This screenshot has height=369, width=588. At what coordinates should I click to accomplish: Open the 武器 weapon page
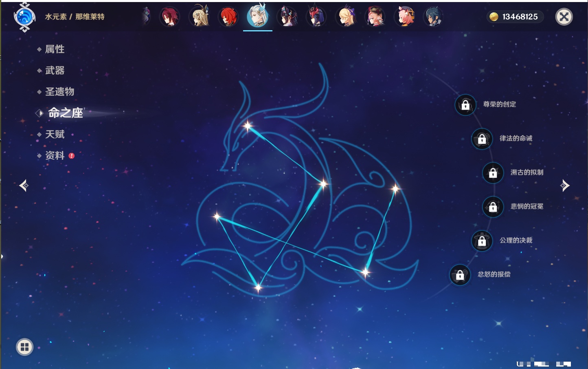pos(55,71)
